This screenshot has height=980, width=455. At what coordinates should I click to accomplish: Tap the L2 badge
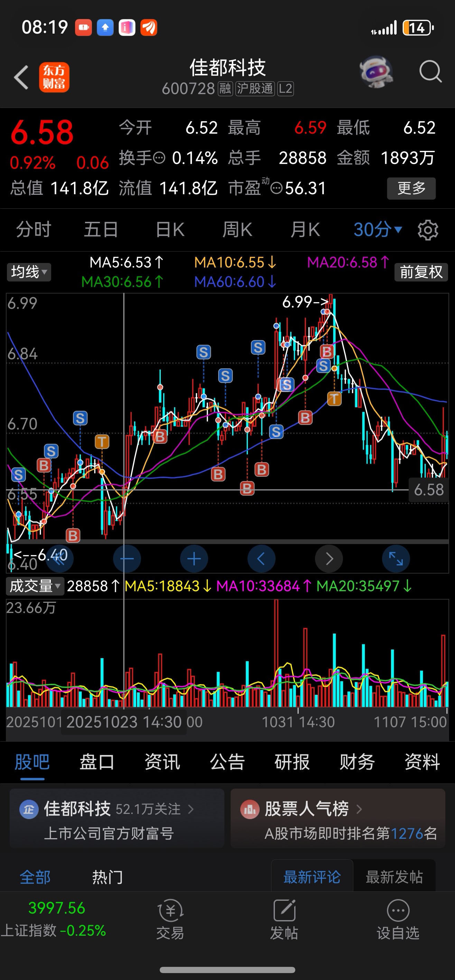click(286, 89)
